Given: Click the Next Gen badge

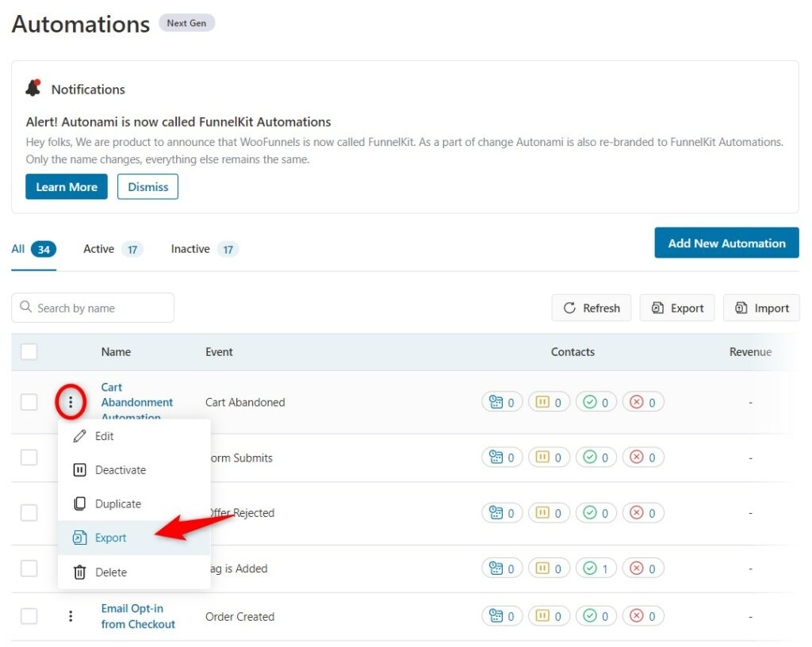Looking at the screenshot, I should pyautogui.click(x=186, y=23).
